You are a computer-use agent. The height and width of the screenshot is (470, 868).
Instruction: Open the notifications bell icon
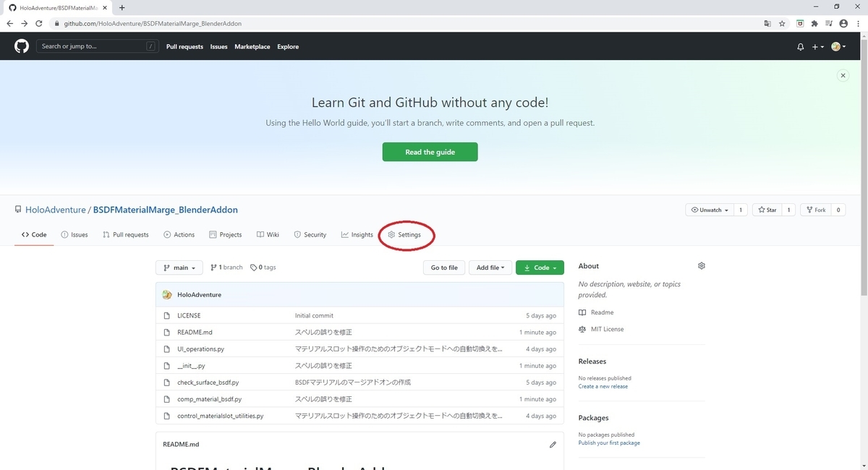pos(800,46)
